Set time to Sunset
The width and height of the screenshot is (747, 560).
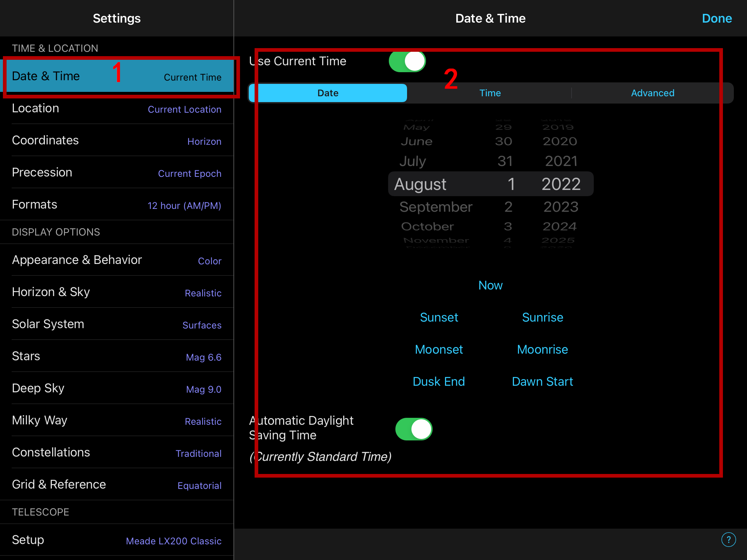click(x=439, y=317)
